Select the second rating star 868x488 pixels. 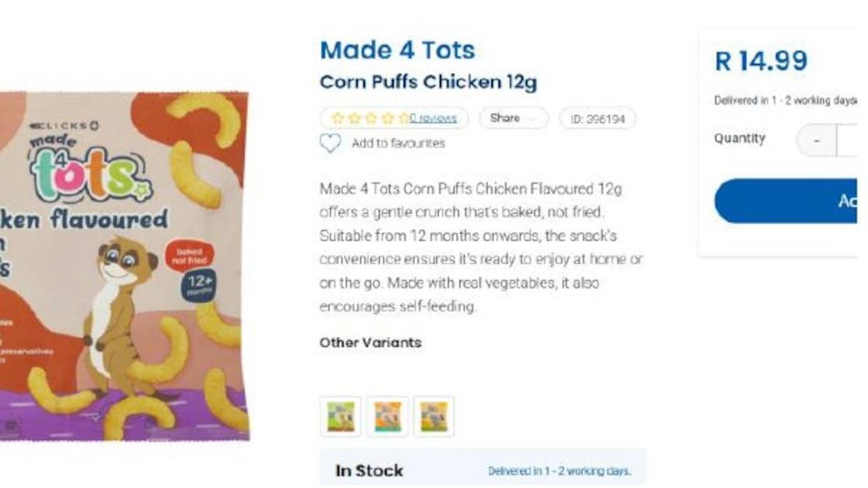pyautogui.click(x=354, y=119)
